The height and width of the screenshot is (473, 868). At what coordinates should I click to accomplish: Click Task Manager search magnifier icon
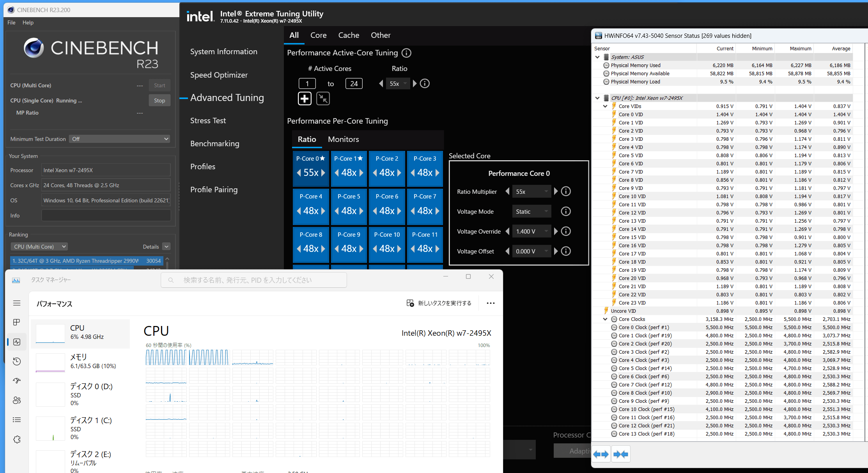(x=171, y=280)
